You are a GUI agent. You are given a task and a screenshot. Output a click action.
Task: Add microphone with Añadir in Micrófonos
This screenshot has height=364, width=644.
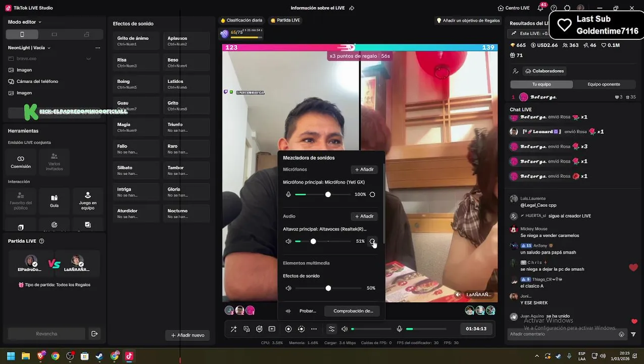pos(364,169)
